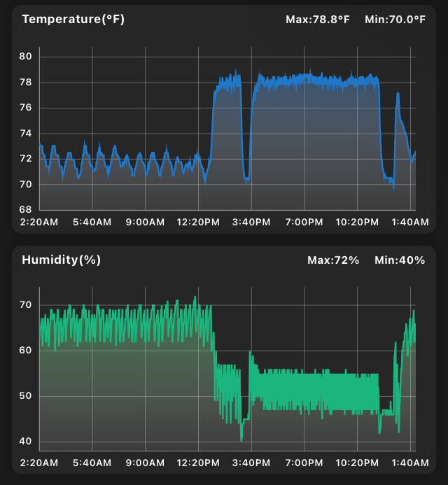Click the 3:40PM label on temperature chart
Viewport: 448px width, 485px height.
(x=251, y=222)
